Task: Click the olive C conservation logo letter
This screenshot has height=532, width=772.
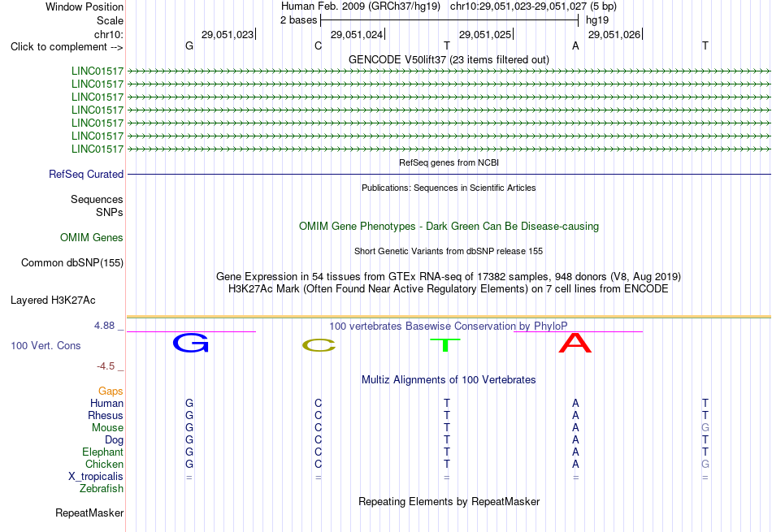Action: pos(319,345)
